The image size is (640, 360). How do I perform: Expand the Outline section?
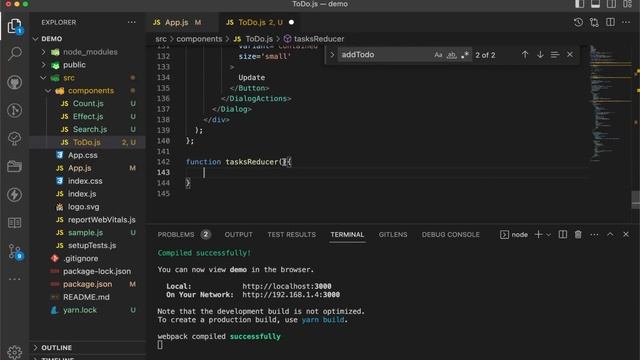tap(88, 347)
